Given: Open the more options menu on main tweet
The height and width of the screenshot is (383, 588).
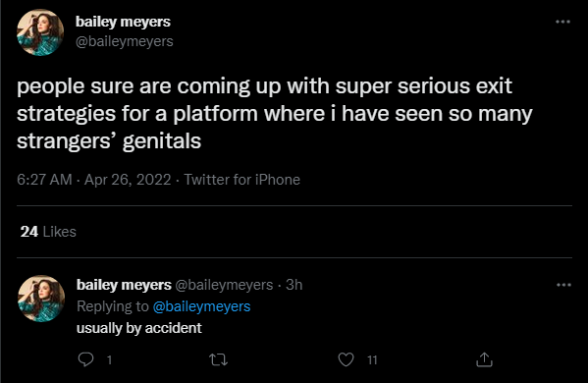Looking at the screenshot, I should [562, 22].
